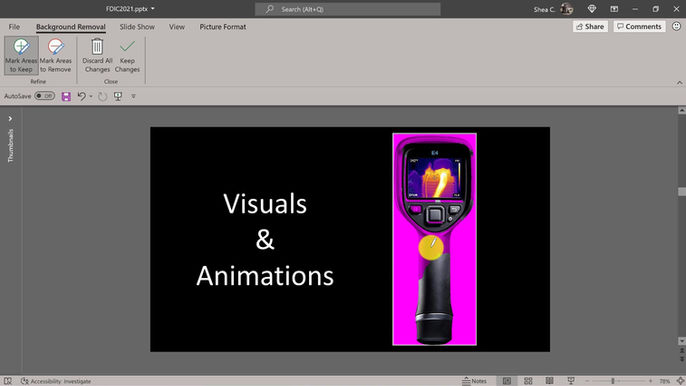Select the Mark Areas to Remove tool
The image size is (686, 386).
56,56
